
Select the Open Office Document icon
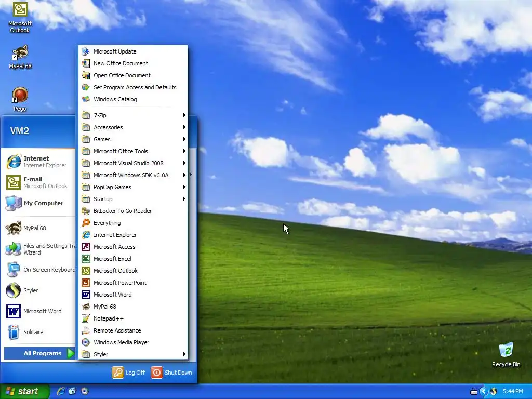86,75
